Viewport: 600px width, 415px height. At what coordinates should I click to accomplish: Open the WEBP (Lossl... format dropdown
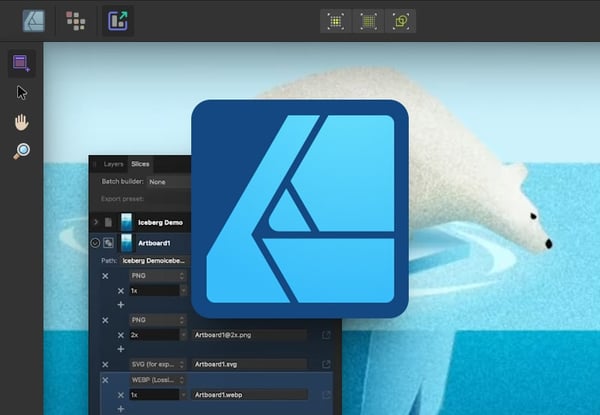click(x=158, y=380)
